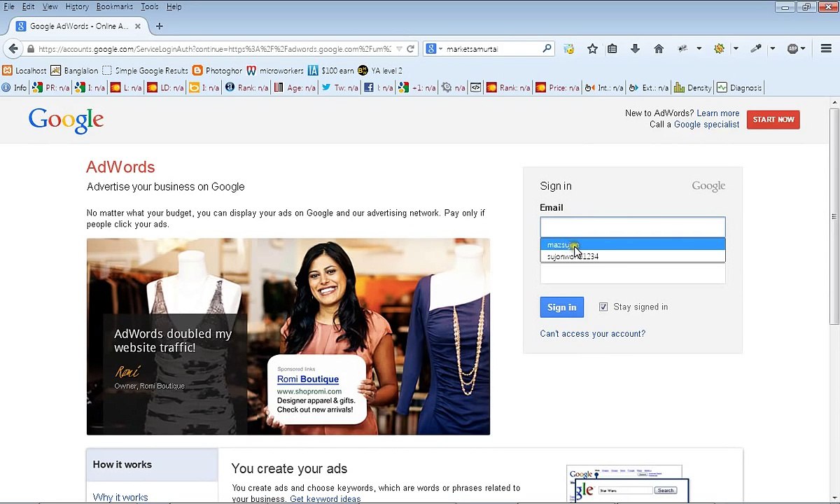Image resolution: width=840 pixels, height=504 pixels.
Task: Close the Google AdWords tab
Action: click(x=137, y=26)
